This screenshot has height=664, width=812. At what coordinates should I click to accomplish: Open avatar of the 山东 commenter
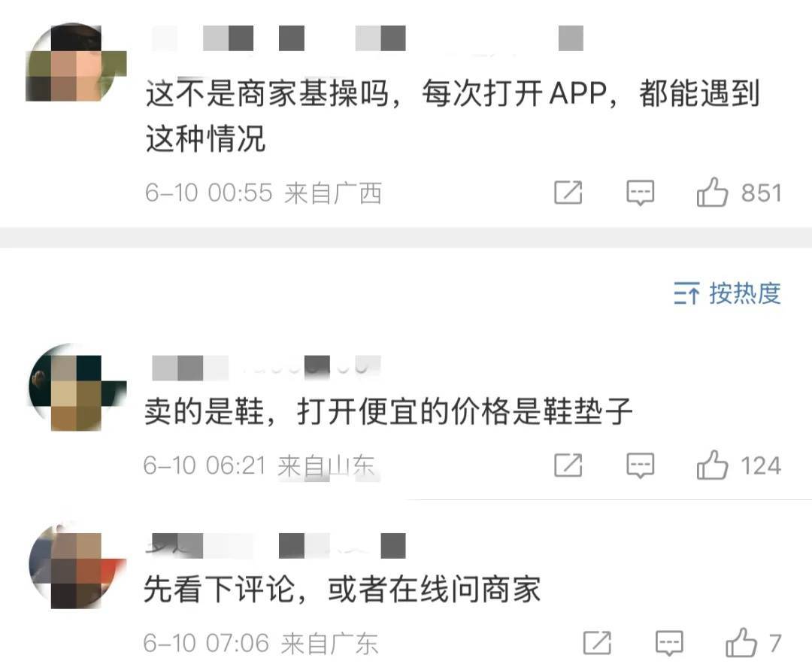77,387
